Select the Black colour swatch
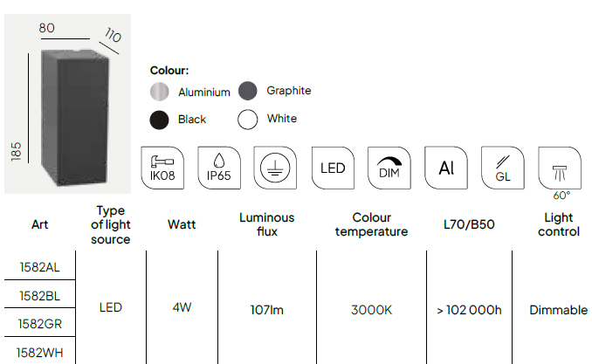Viewport: 592px width, 364px height. [x=159, y=120]
